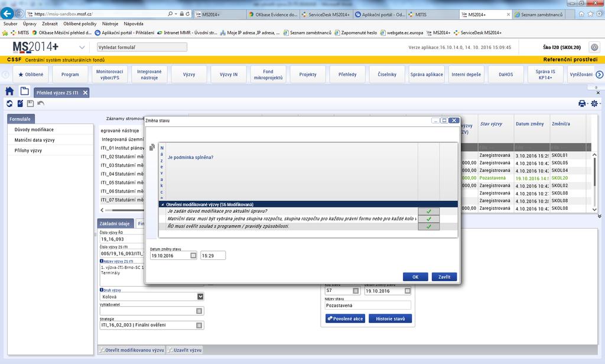Open Historie stavů button

[x=390, y=319]
